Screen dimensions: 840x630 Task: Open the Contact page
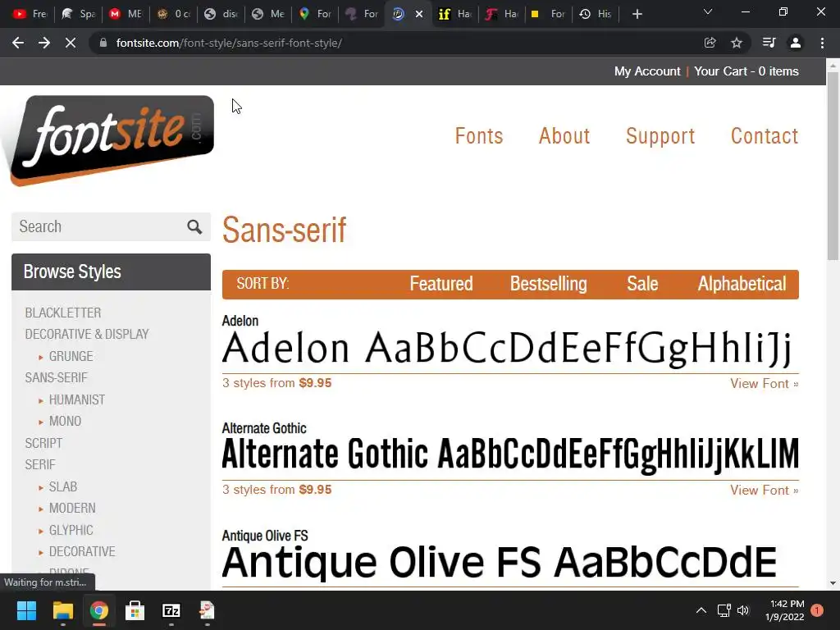pyautogui.click(x=765, y=136)
